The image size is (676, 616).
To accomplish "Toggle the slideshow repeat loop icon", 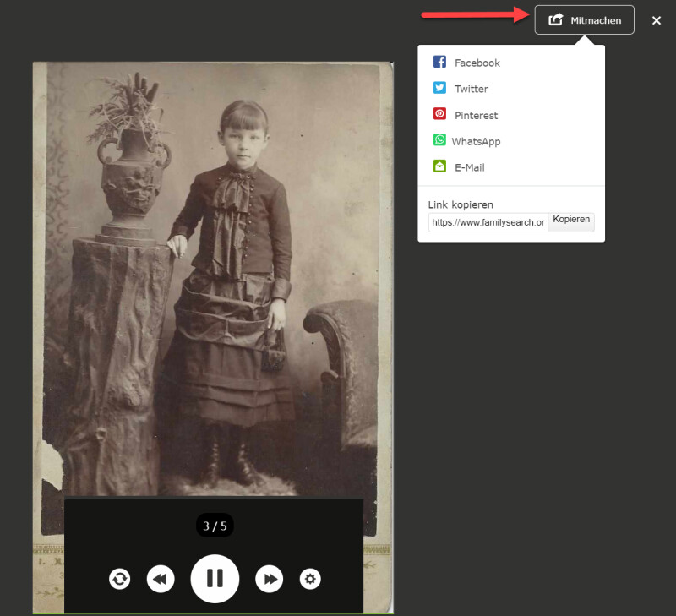I will (119, 579).
